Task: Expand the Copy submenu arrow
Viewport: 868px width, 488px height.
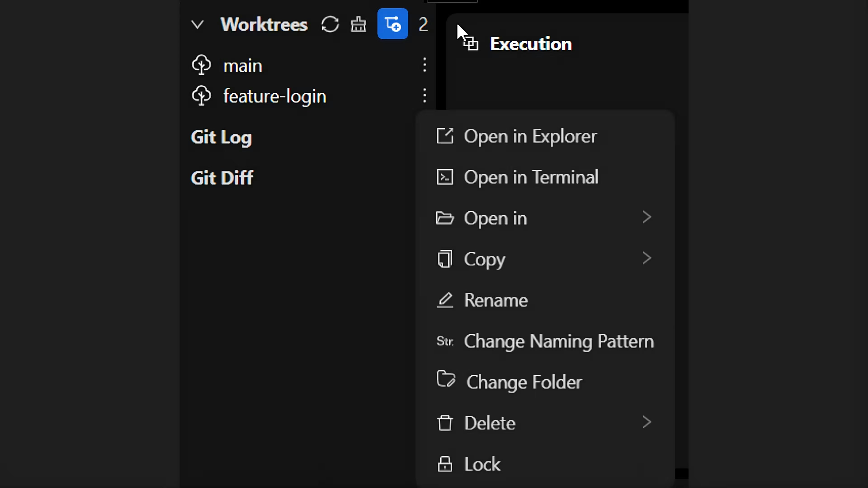Action: pos(647,259)
